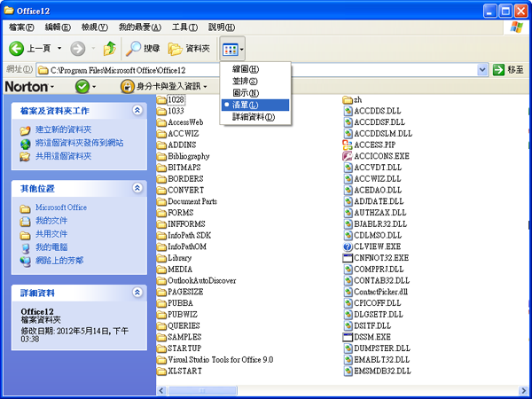Select the Document Parts folder name

[192, 201]
